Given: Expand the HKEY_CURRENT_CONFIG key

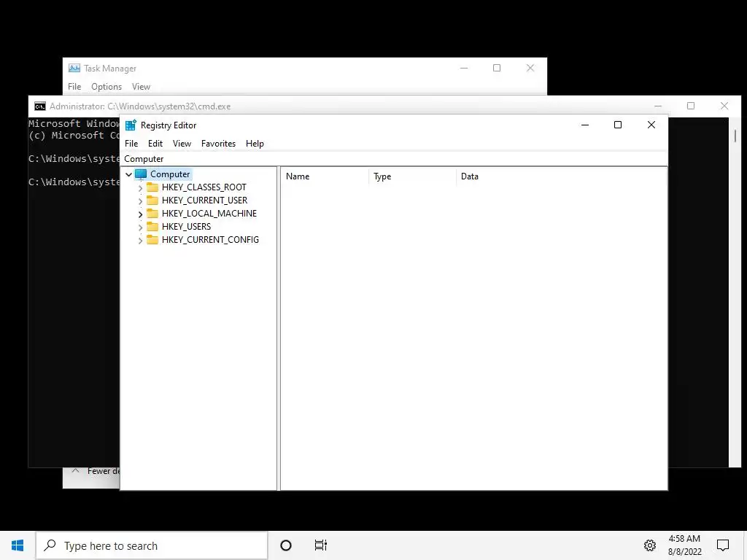Looking at the screenshot, I should (140, 241).
